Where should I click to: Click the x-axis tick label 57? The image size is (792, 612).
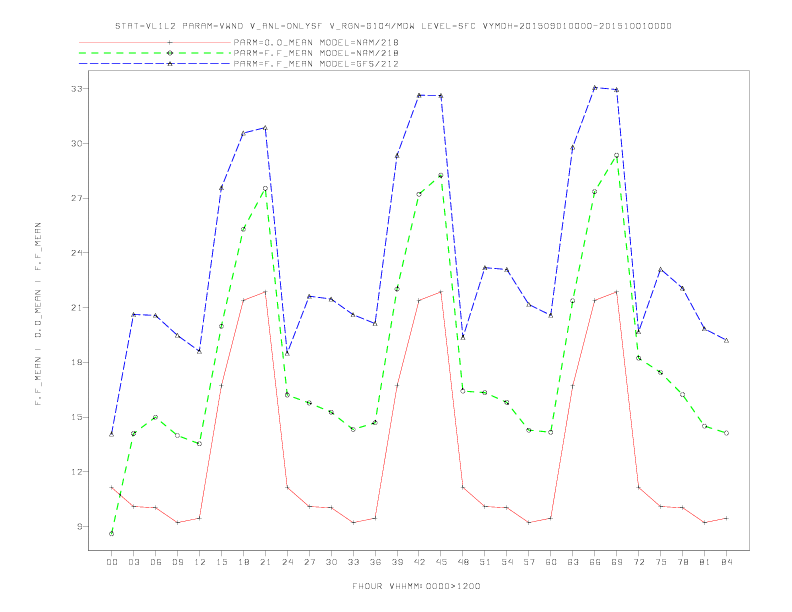click(x=529, y=562)
